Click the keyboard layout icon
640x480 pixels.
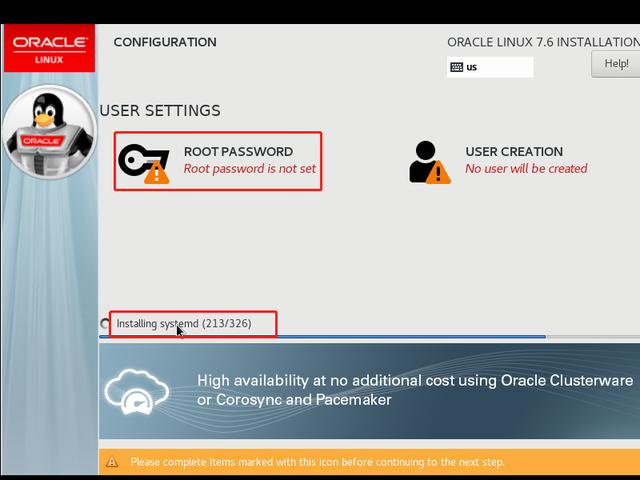456,67
